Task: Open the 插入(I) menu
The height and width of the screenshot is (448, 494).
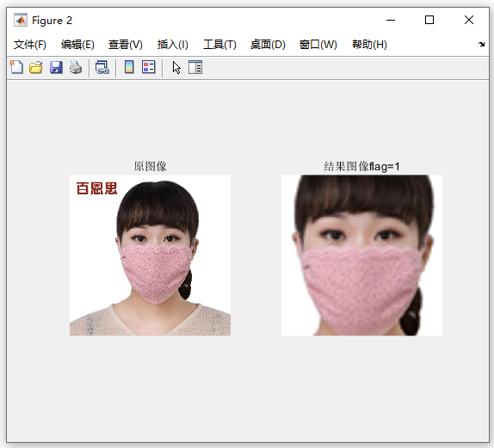Action: coord(173,45)
